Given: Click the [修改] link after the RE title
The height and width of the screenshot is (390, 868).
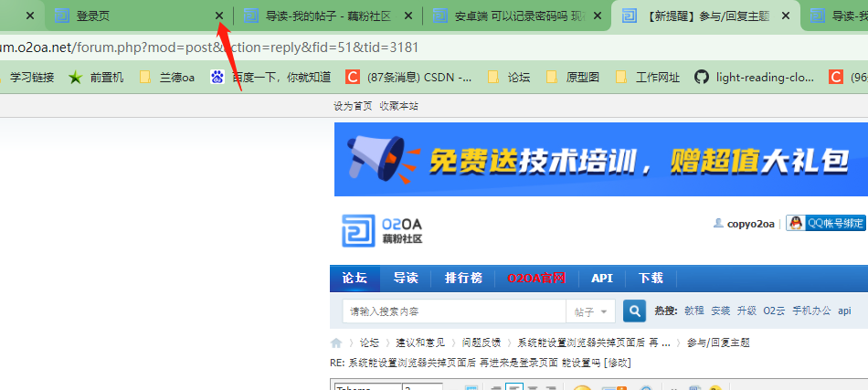Looking at the screenshot, I should coord(618,363).
